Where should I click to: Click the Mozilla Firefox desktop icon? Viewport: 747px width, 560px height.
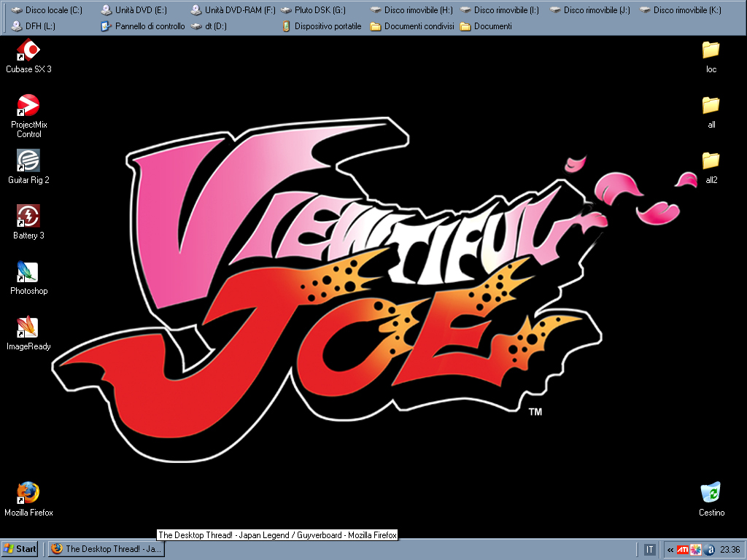28,499
